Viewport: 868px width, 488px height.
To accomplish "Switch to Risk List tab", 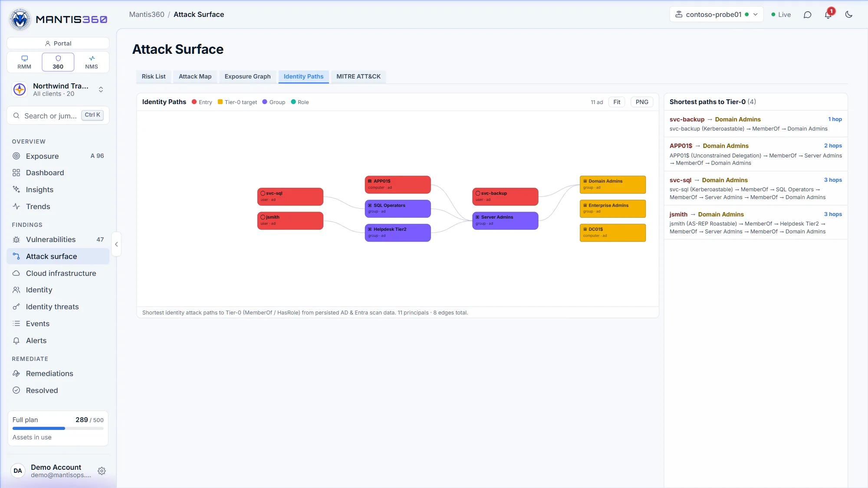I will pyautogui.click(x=154, y=77).
